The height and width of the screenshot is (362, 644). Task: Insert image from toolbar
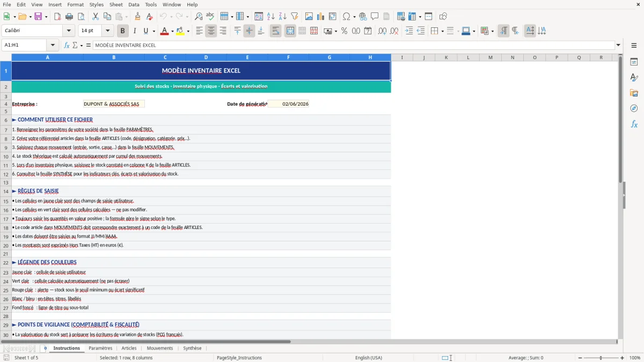pyautogui.click(x=309, y=17)
